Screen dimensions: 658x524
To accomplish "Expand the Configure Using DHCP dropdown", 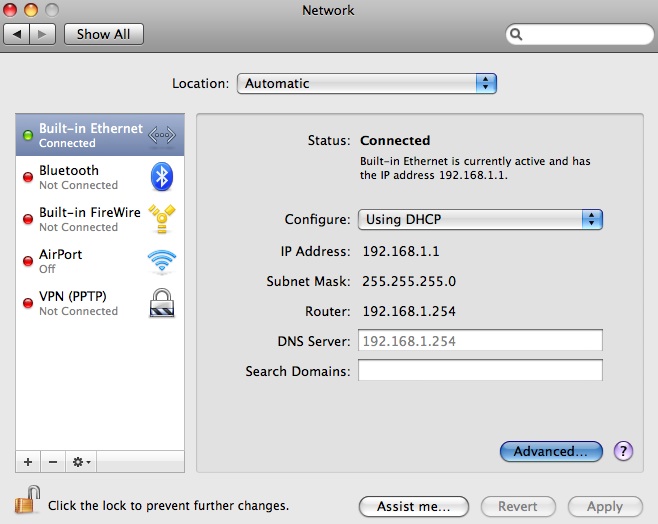I will pos(480,220).
